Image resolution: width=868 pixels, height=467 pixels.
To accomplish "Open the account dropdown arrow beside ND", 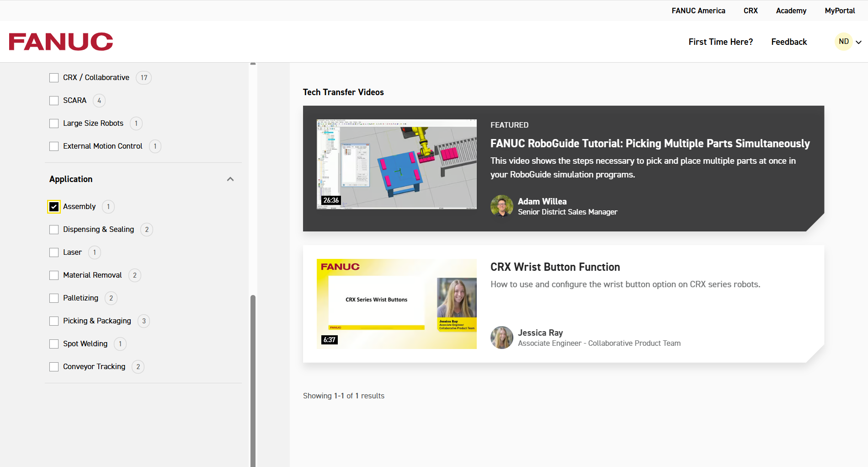I will [x=859, y=42].
